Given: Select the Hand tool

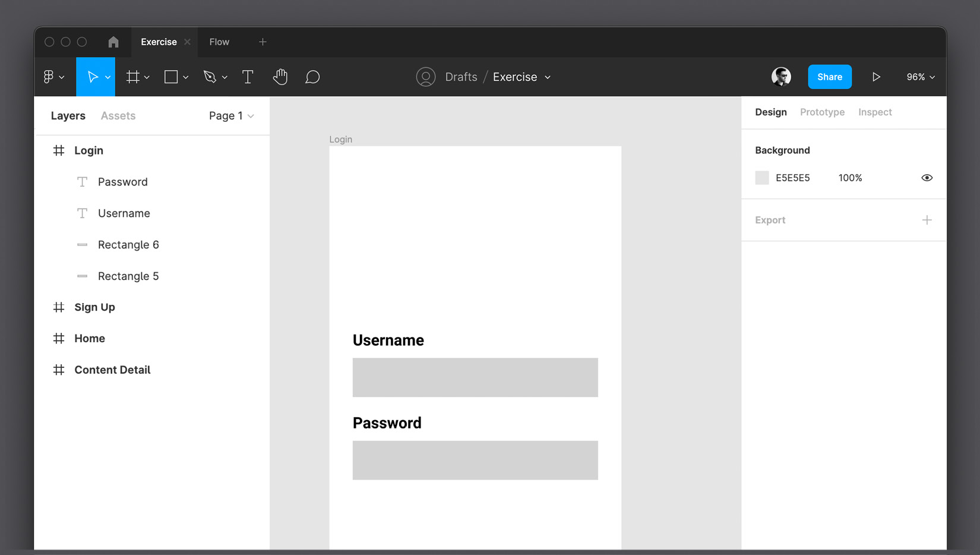Looking at the screenshot, I should [x=280, y=77].
